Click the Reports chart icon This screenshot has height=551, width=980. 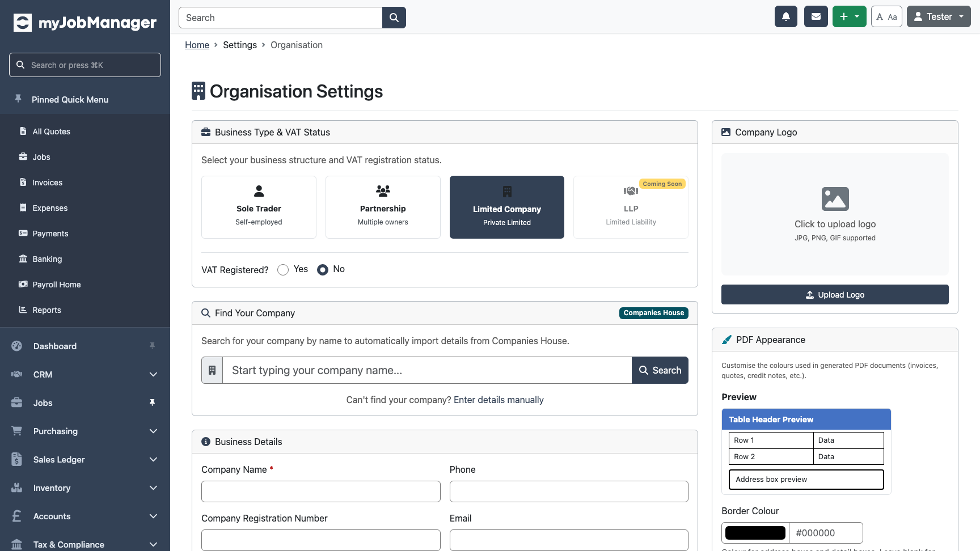point(23,310)
